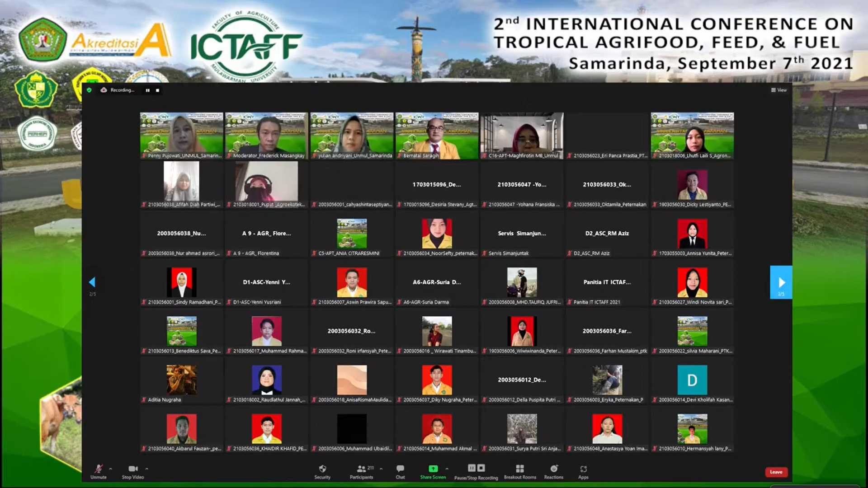Click the red Leave button
Image resolution: width=868 pixels, height=488 pixels.
coord(776,472)
